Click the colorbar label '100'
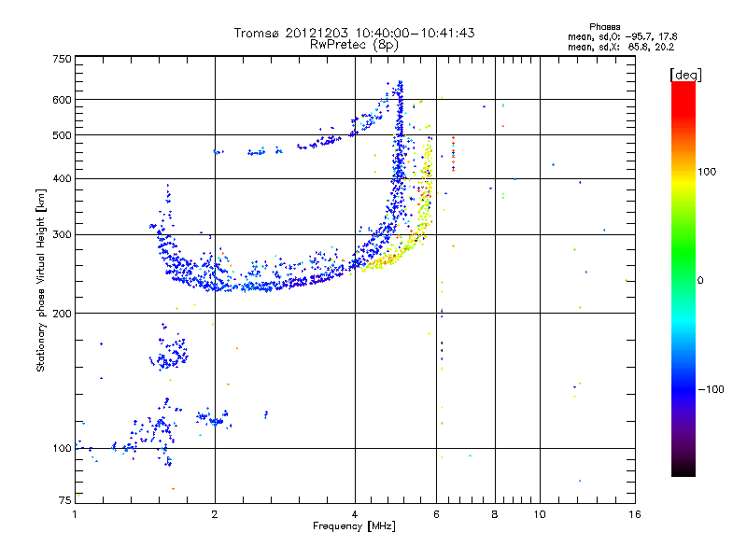The width and height of the screenshot is (747, 560). point(707,172)
